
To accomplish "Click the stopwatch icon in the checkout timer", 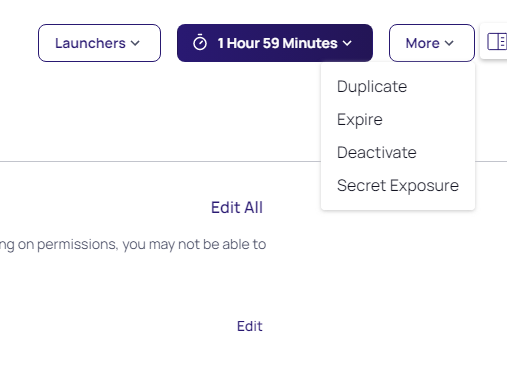I will 200,43.
